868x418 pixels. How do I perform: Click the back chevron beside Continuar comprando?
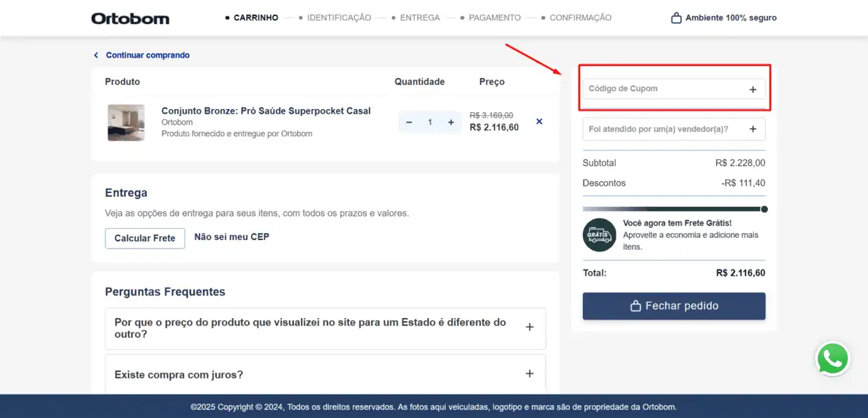pos(96,55)
